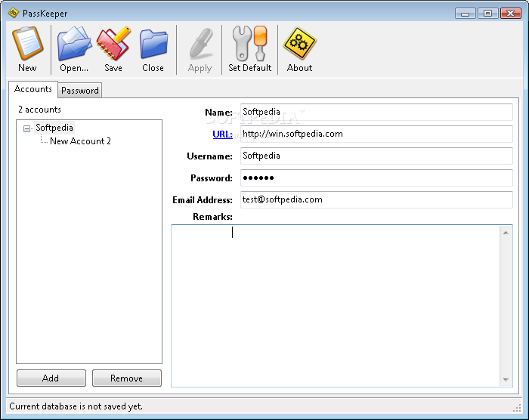Click the Remarks scrollbar down arrow
Viewport: 529px width, 420px height.
tap(506, 379)
